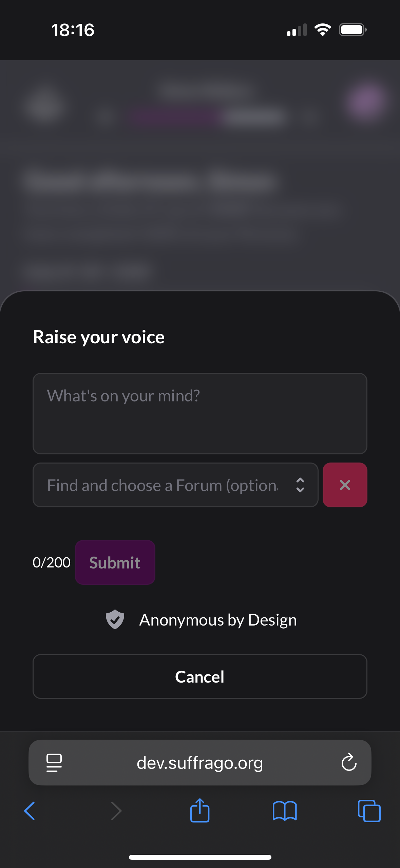Tap the forward navigation arrow
The image size is (400, 868).
116,811
